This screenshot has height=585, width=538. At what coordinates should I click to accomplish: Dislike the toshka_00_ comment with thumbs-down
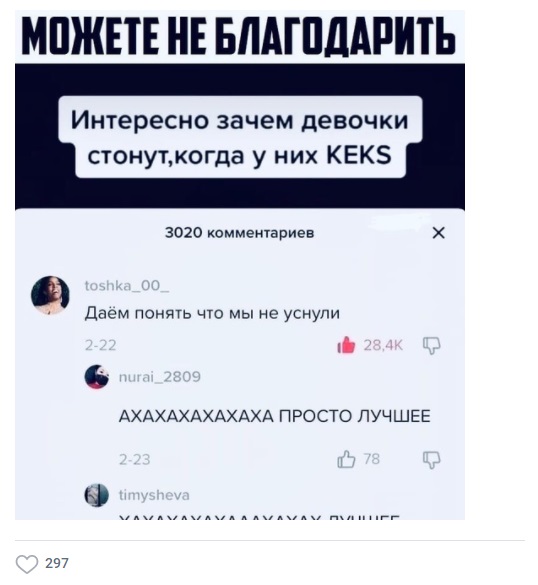(x=432, y=346)
